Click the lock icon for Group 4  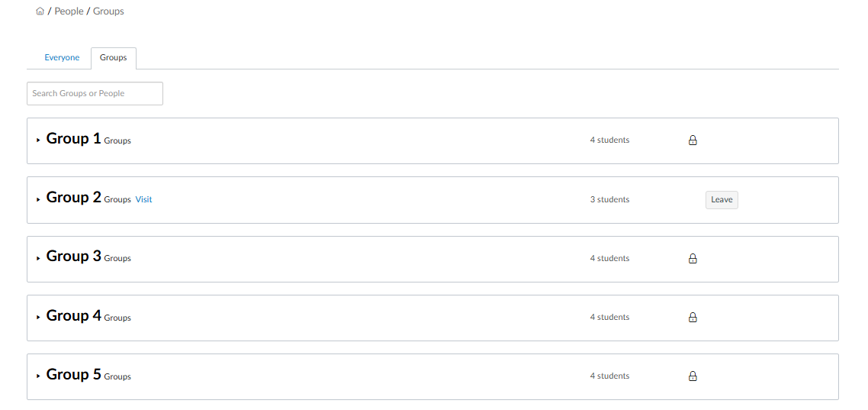(693, 318)
